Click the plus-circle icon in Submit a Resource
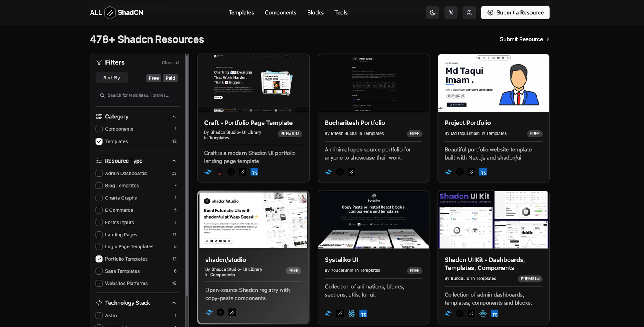 click(490, 12)
